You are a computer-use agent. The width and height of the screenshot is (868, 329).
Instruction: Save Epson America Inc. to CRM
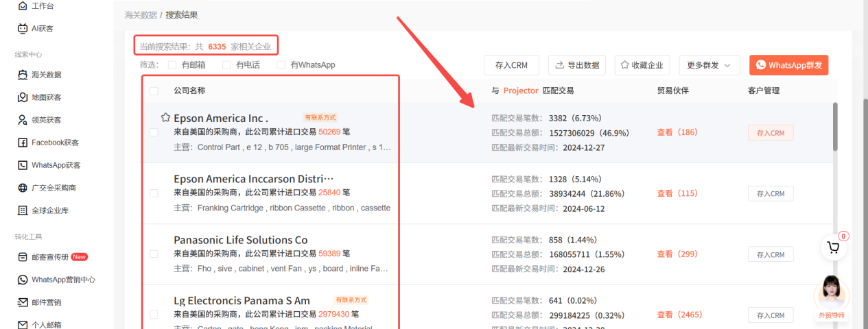coord(771,133)
